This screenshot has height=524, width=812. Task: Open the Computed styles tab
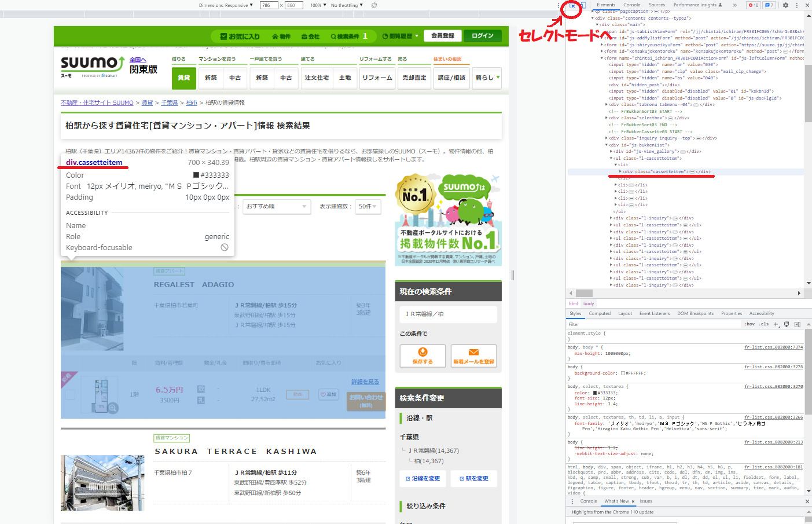pos(600,313)
